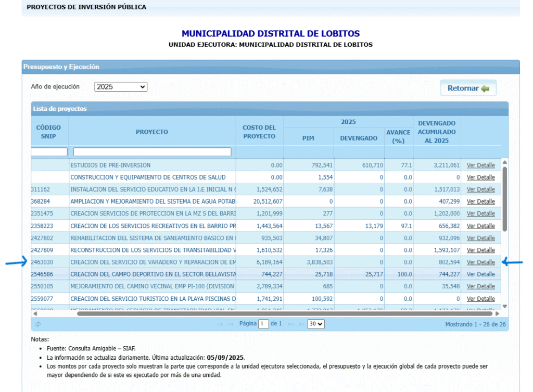Click the right arrow of the table's horizontal scrollbar
The width and height of the screenshot is (533, 392).
click(x=497, y=313)
